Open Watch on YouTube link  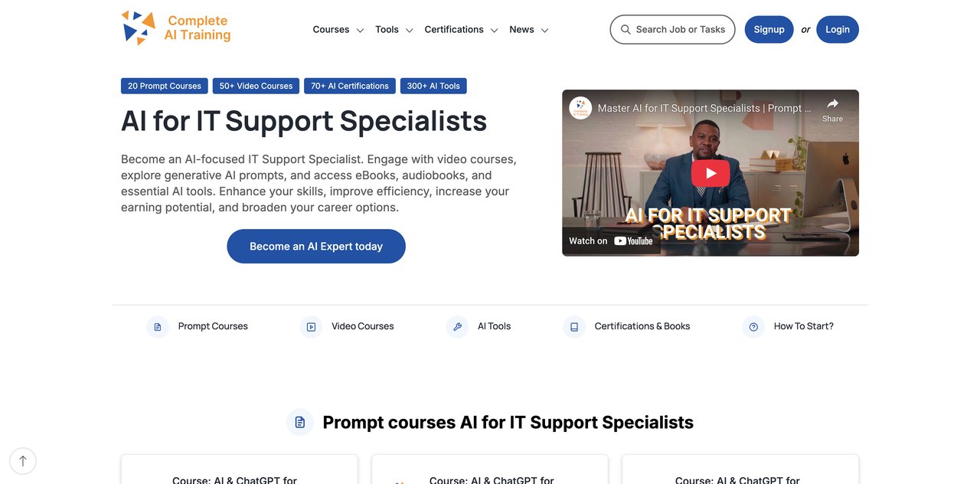pos(611,240)
